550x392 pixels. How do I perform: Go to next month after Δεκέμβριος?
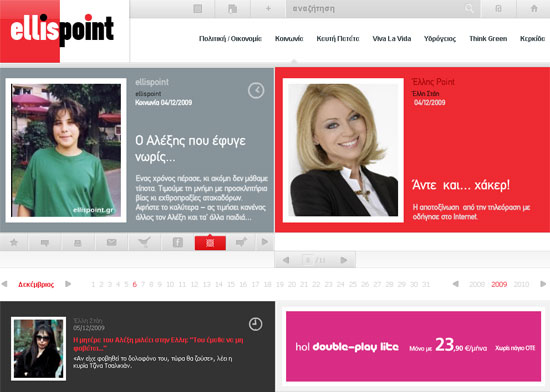[68, 284]
